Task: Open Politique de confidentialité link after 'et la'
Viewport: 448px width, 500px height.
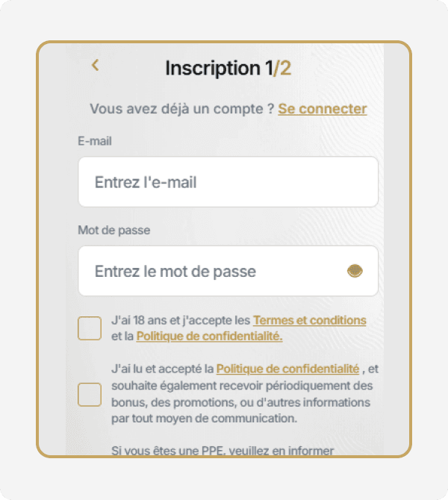Action: (x=209, y=337)
